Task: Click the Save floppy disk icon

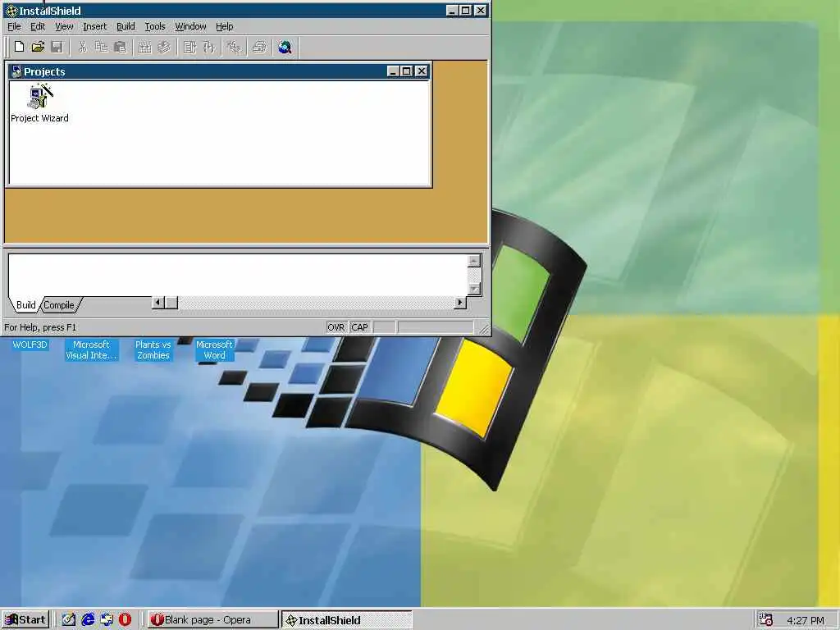Action: (57, 47)
